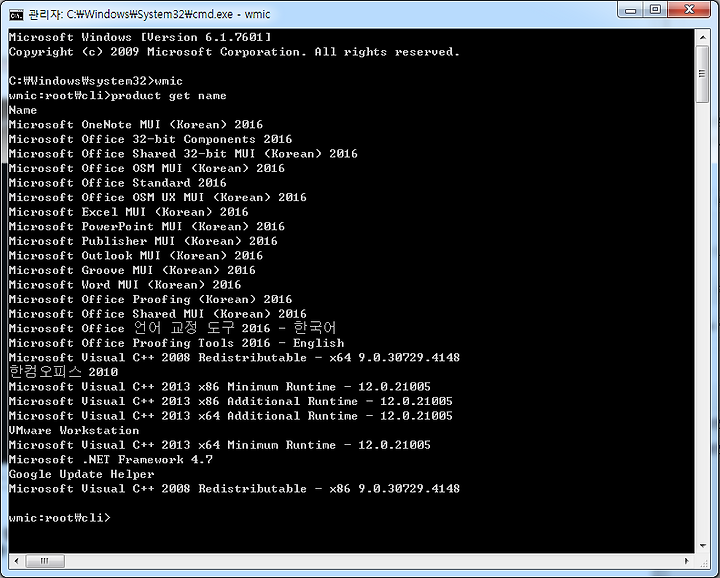Select 'Visual C++ 2013 x86 Minimum Runtime' line
Viewport: 720px width, 578px height.
(219, 387)
